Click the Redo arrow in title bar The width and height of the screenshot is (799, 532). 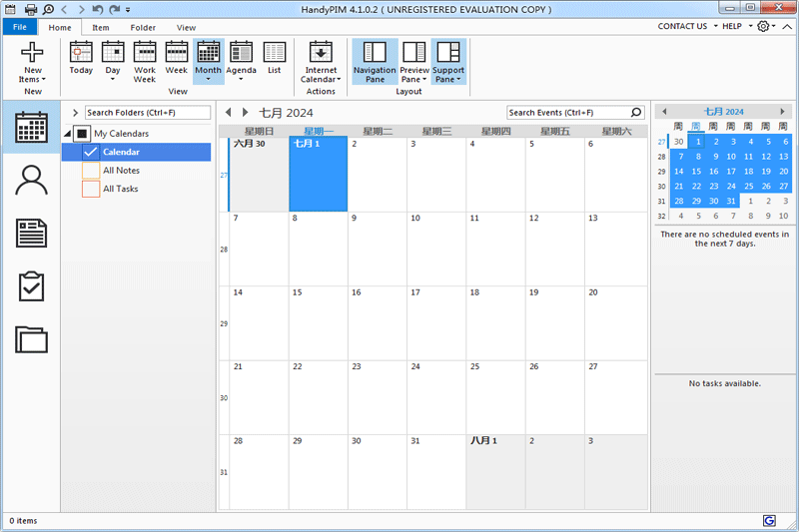click(115, 9)
